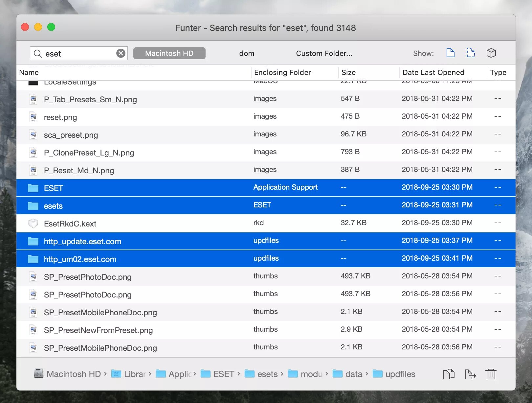
Task: Click PNG icon of SP_PresetNewFromPreset.png
Action: 33,330
